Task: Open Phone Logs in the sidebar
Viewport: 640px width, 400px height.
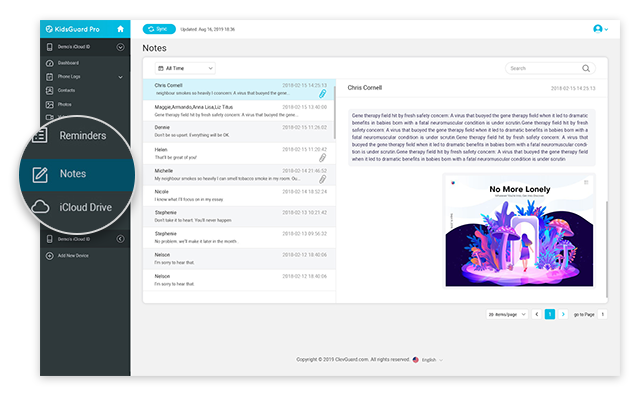Action: (69, 77)
